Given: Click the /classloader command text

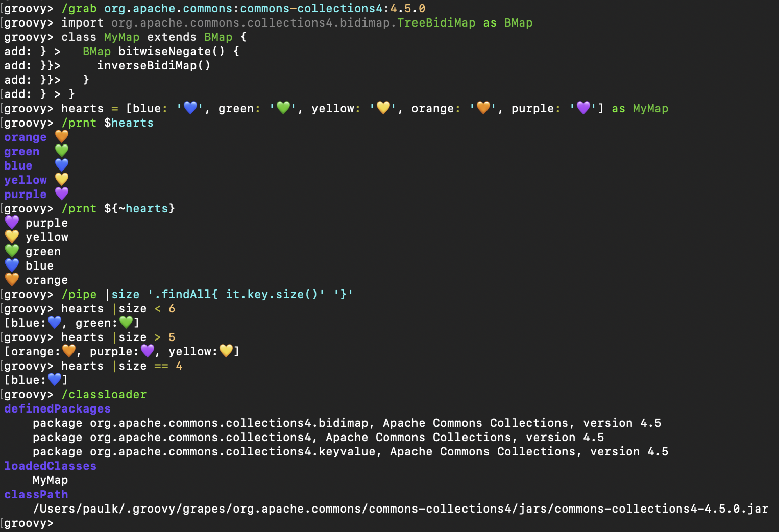Looking at the screenshot, I should pos(104,394).
